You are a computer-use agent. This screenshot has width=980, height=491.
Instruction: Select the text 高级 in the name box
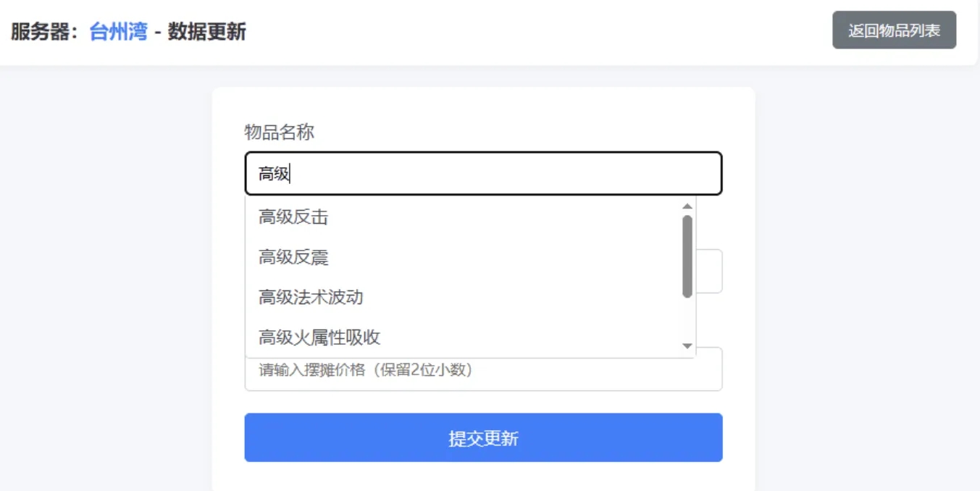[x=271, y=172]
